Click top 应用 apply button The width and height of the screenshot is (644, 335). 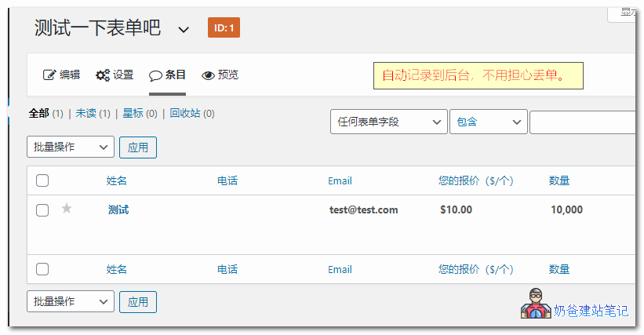[x=138, y=147]
